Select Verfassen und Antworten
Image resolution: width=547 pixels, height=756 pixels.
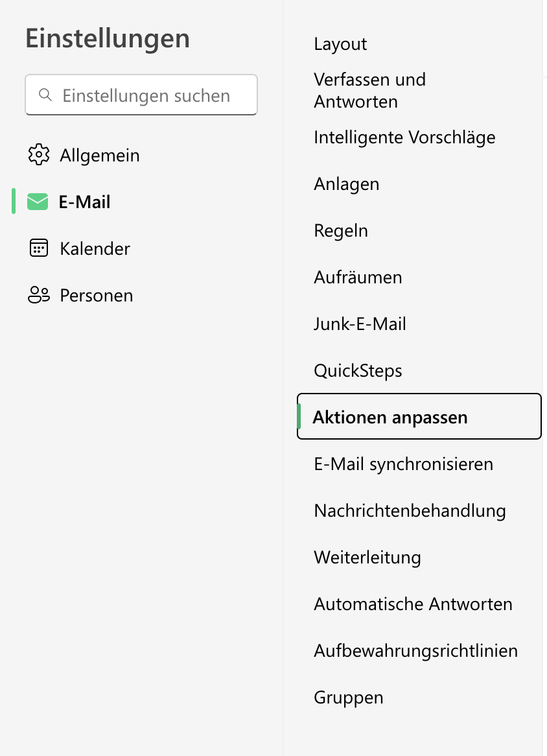tap(369, 91)
